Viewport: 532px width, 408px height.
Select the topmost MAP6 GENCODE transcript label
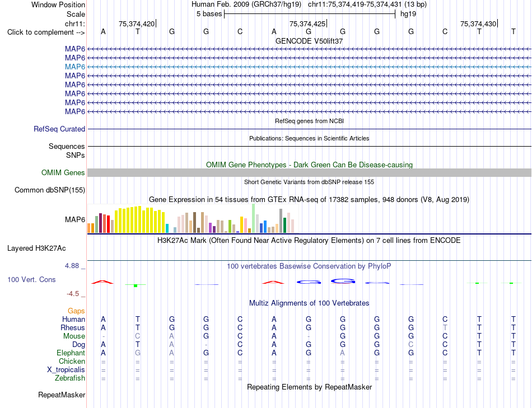point(75,49)
